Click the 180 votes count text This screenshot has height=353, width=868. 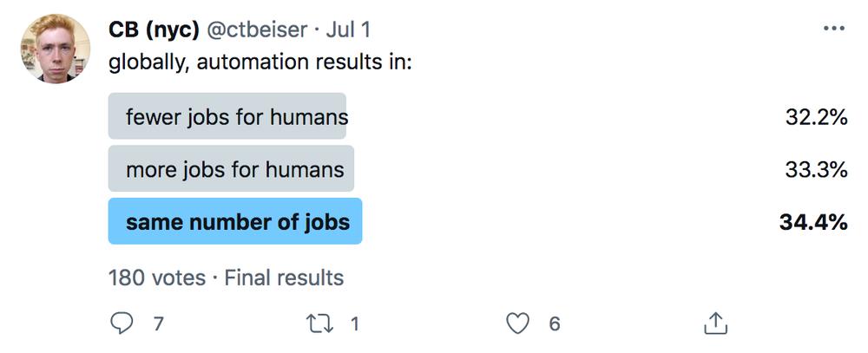pyautogui.click(x=156, y=278)
